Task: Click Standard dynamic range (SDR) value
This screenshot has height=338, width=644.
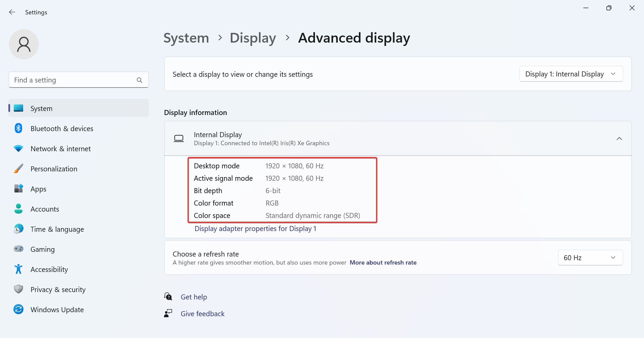Action: pyautogui.click(x=313, y=216)
